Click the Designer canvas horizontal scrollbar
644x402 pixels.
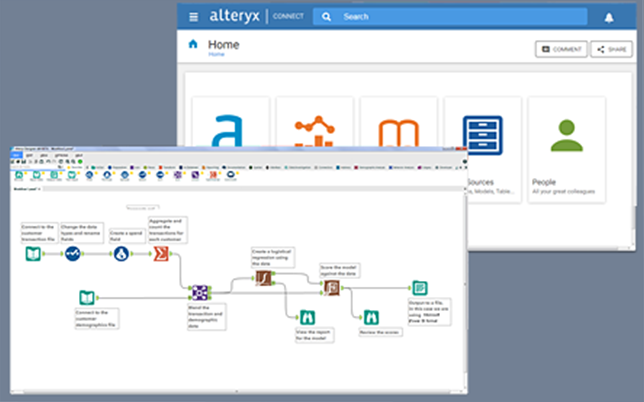point(236,391)
